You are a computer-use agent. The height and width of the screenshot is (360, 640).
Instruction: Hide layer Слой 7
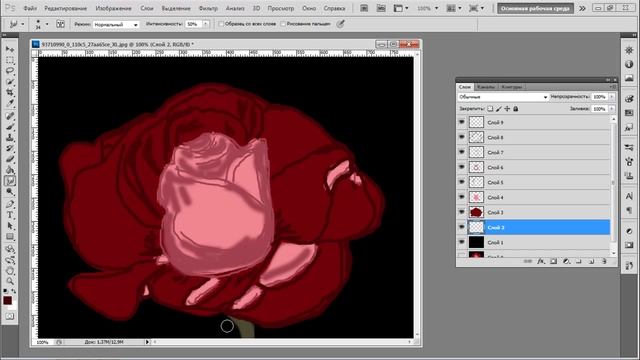point(462,152)
